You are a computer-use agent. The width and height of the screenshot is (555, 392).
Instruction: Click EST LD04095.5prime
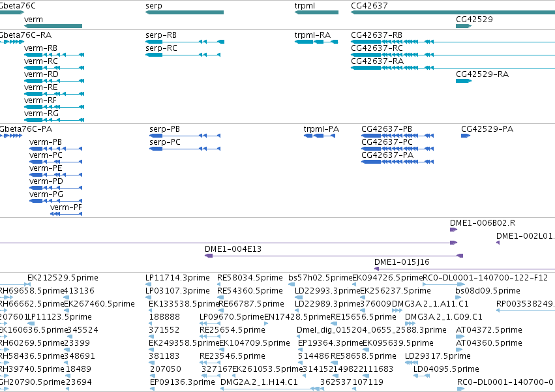446,369
